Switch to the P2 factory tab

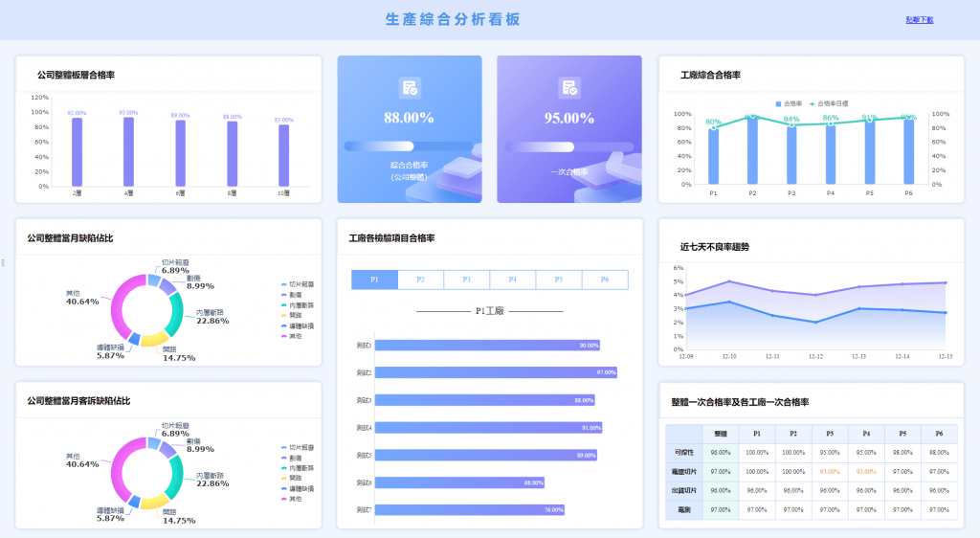point(420,280)
